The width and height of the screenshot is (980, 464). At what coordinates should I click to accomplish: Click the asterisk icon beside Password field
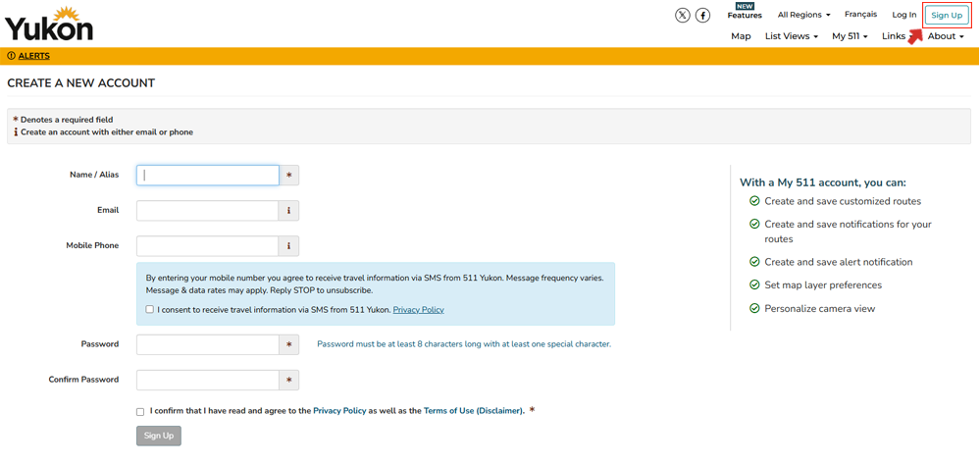click(288, 344)
